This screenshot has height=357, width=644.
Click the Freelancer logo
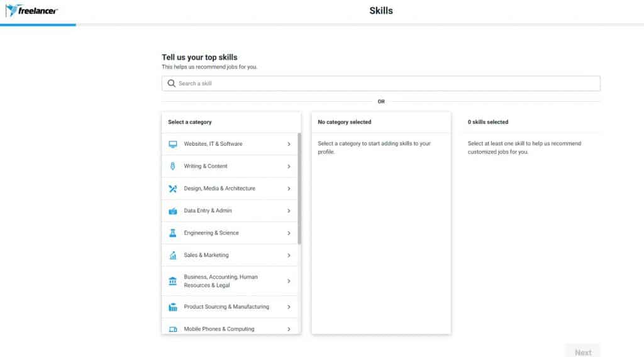pyautogui.click(x=31, y=11)
